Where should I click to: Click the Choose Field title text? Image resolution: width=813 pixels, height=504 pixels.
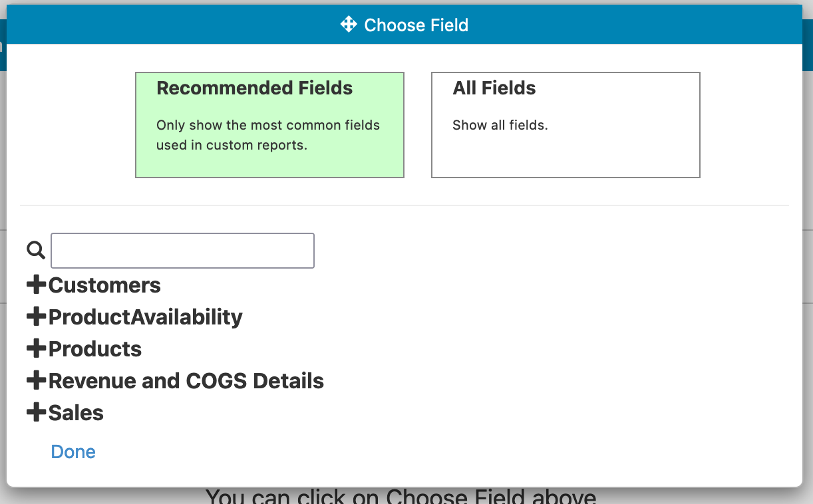click(x=416, y=25)
